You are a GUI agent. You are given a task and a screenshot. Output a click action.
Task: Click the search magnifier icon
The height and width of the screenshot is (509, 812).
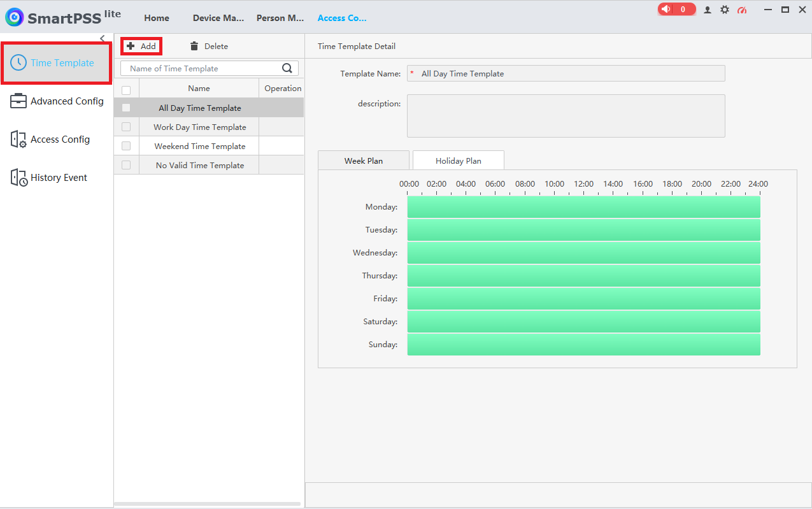click(287, 68)
